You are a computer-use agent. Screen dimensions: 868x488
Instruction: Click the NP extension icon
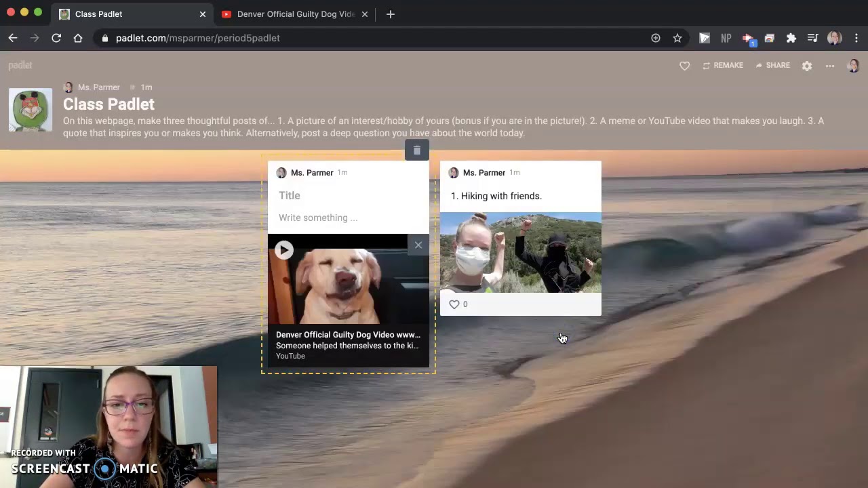coord(726,39)
